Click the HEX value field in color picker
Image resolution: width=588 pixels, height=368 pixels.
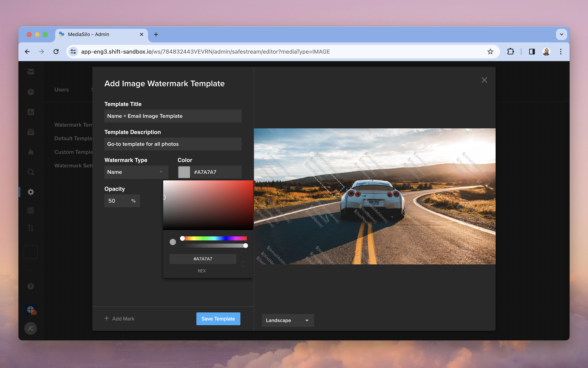point(203,259)
